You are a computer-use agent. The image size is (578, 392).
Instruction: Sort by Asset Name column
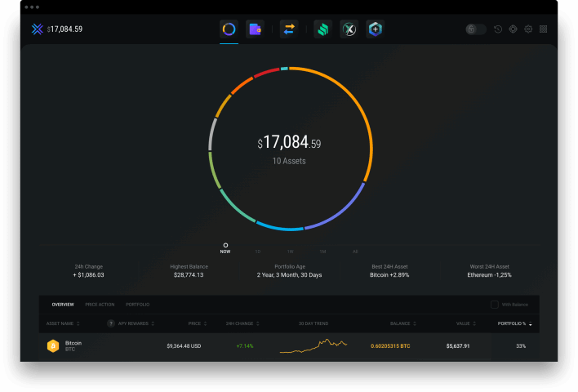click(63, 323)
